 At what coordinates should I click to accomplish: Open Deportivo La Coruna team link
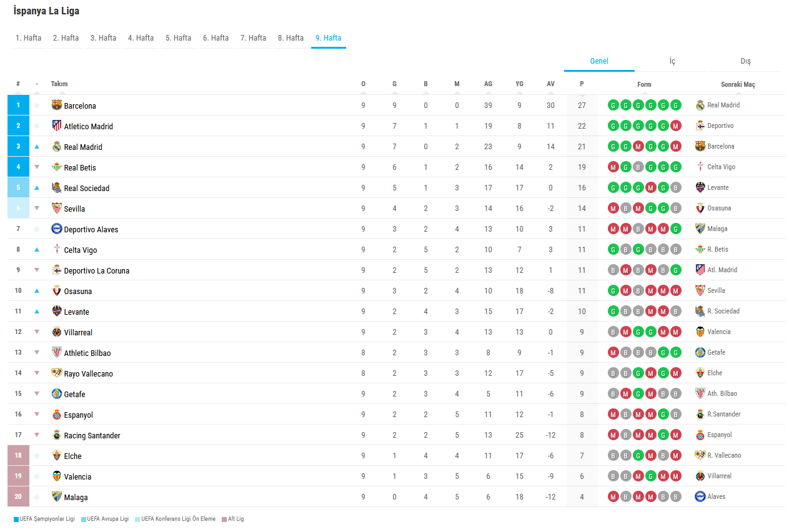[96, 270]
